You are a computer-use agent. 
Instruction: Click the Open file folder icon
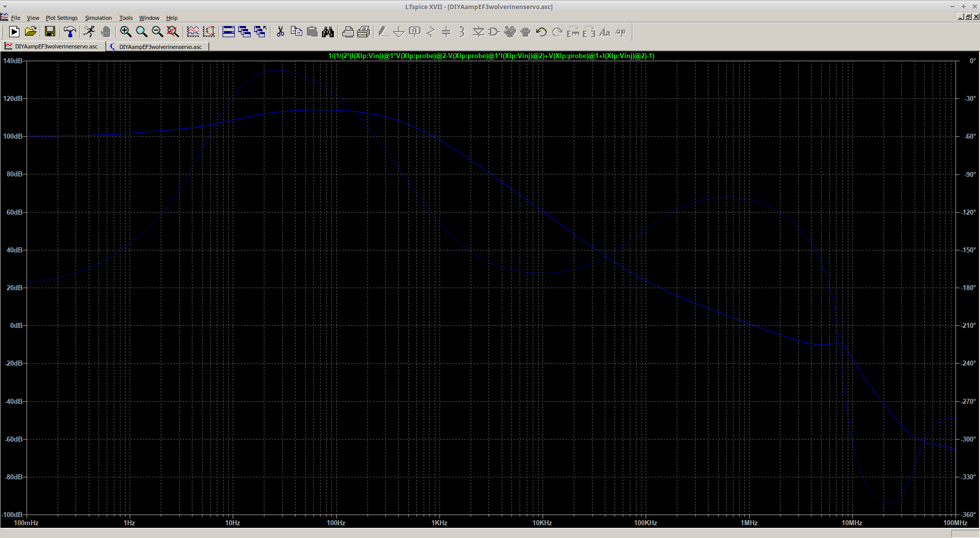[x=31, y=32]
